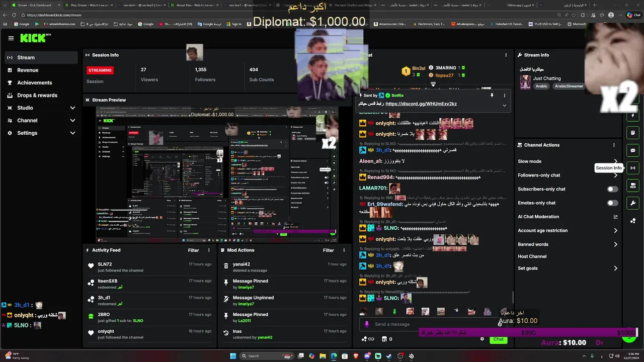Screen dimensions: 644x362
Task: Open Set goals settings
Action: [567, 268]
